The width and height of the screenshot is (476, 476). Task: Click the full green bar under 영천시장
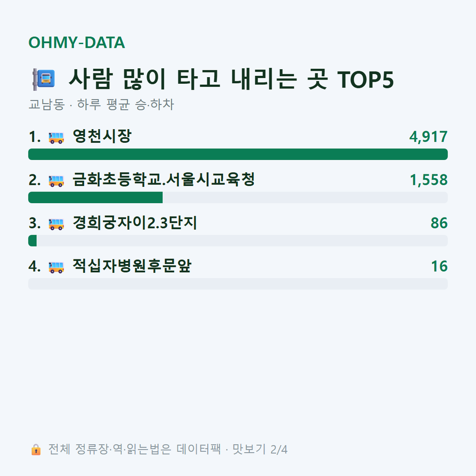238,154
